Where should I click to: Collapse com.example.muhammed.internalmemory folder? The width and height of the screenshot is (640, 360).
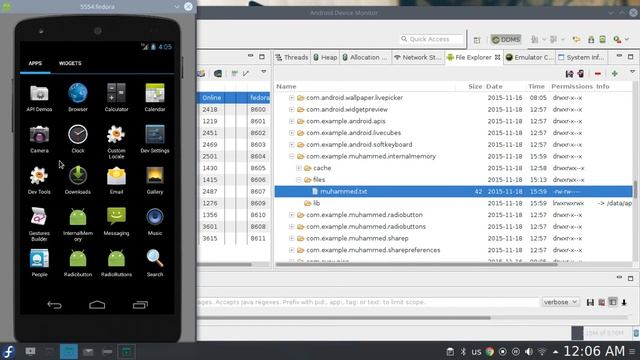pos(291,156)
